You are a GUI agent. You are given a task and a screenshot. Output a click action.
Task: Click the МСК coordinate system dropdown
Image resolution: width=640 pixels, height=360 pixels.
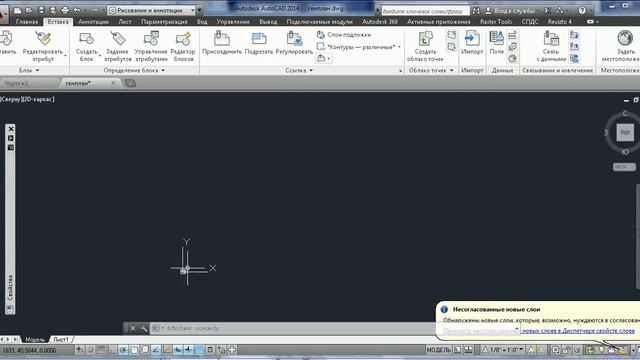(x=624, y=167)
